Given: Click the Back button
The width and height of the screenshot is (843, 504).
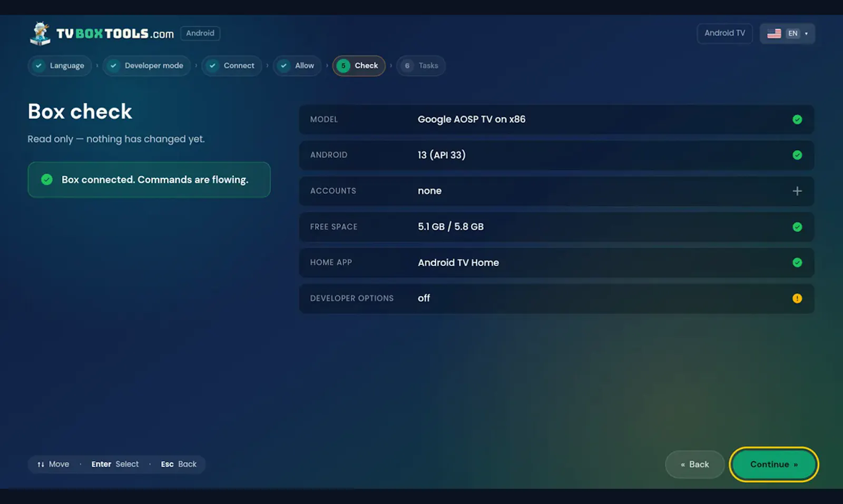Looking at the screenshot, I should [695, 464].
